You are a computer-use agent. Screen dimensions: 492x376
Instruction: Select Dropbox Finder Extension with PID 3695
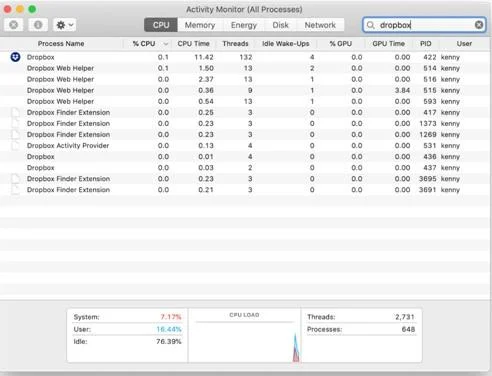[x=245, y=179]
